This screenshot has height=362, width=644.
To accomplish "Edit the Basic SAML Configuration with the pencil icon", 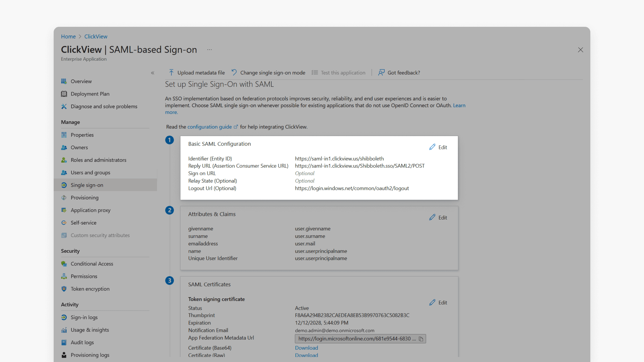I will tap(432, 147).
